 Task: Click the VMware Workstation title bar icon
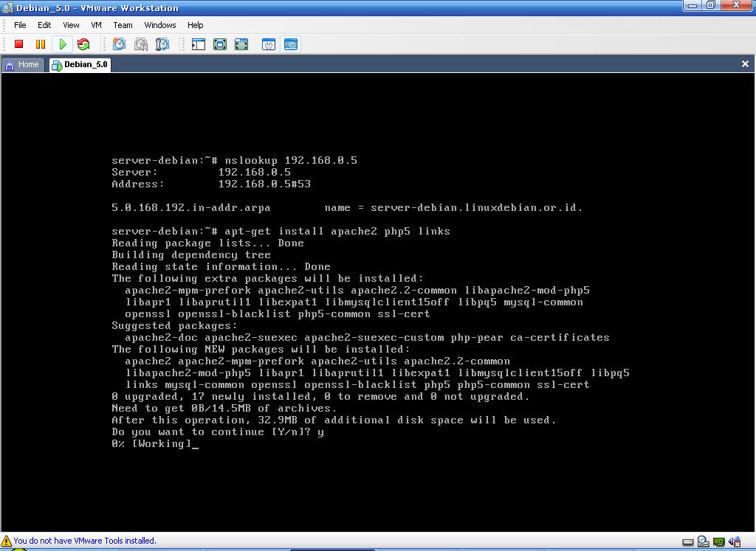7,7
